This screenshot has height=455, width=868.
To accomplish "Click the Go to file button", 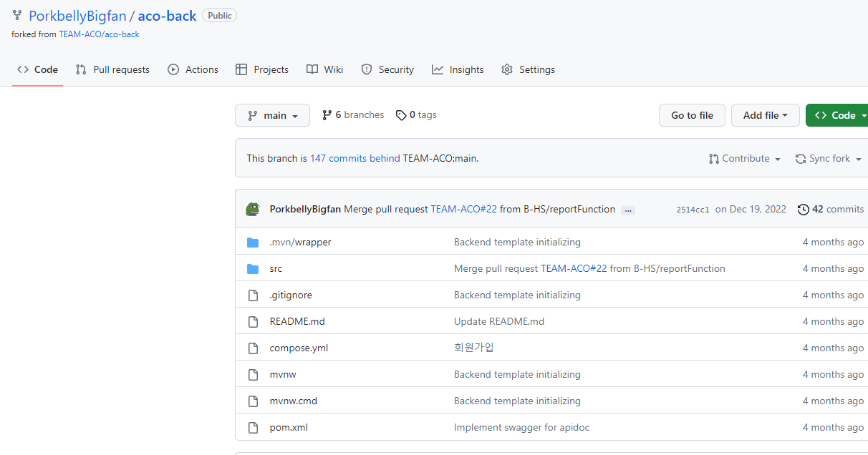I will [x=692, y=115].
